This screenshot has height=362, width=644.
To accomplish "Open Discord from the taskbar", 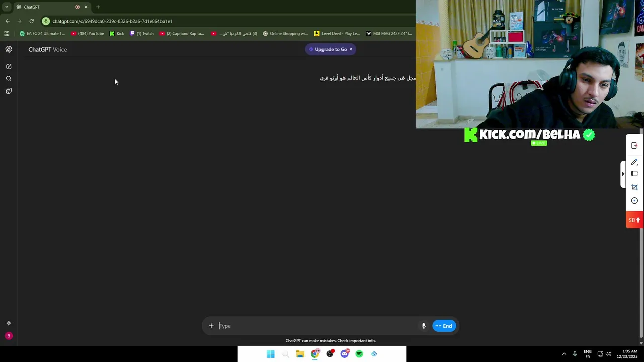I will coord(345,354).
